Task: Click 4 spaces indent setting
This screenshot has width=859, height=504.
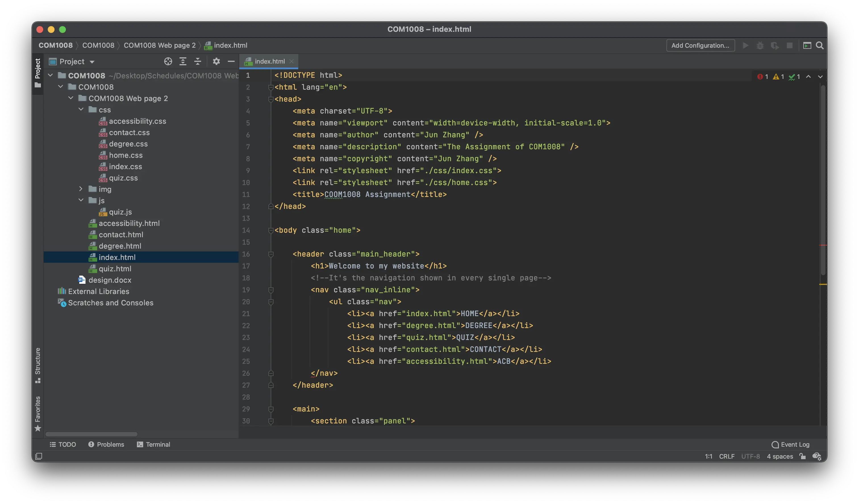Action: point(779,456)
